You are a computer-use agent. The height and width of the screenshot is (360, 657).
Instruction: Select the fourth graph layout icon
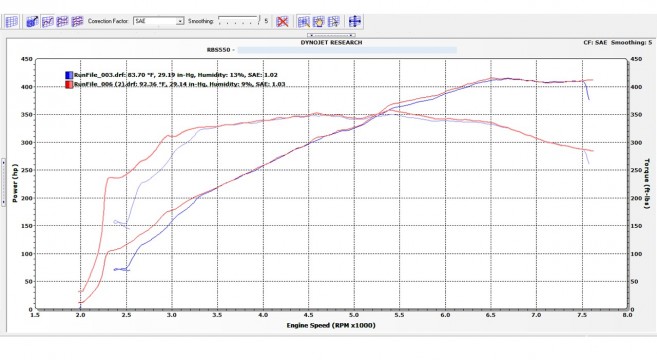pos(78,21)
